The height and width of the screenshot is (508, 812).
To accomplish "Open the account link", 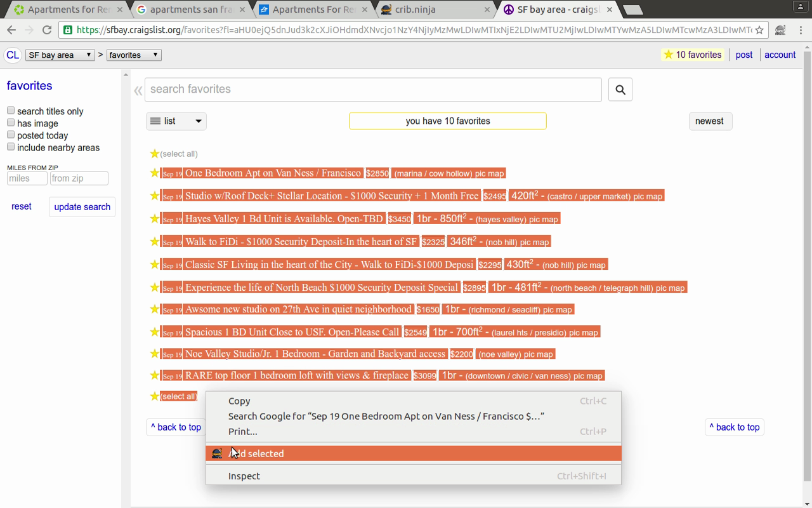I will pyautogui.click(x=780, y=55).
